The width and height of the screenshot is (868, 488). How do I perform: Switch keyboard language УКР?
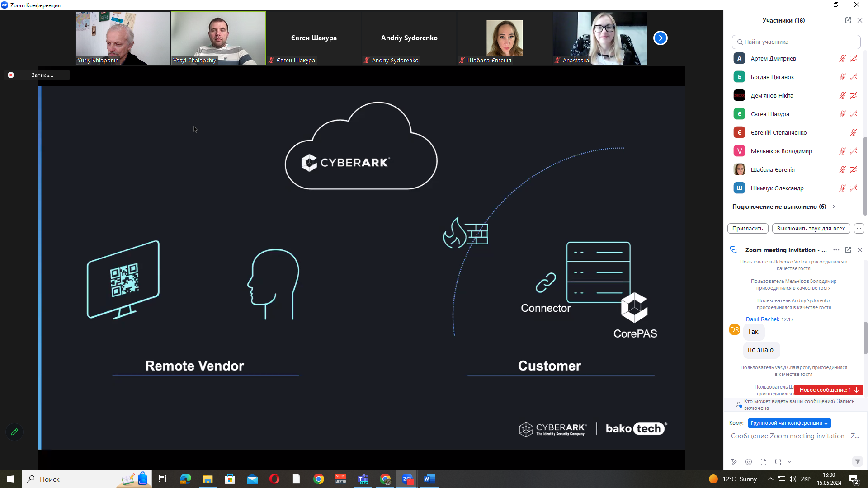click(x=806, y=479)
